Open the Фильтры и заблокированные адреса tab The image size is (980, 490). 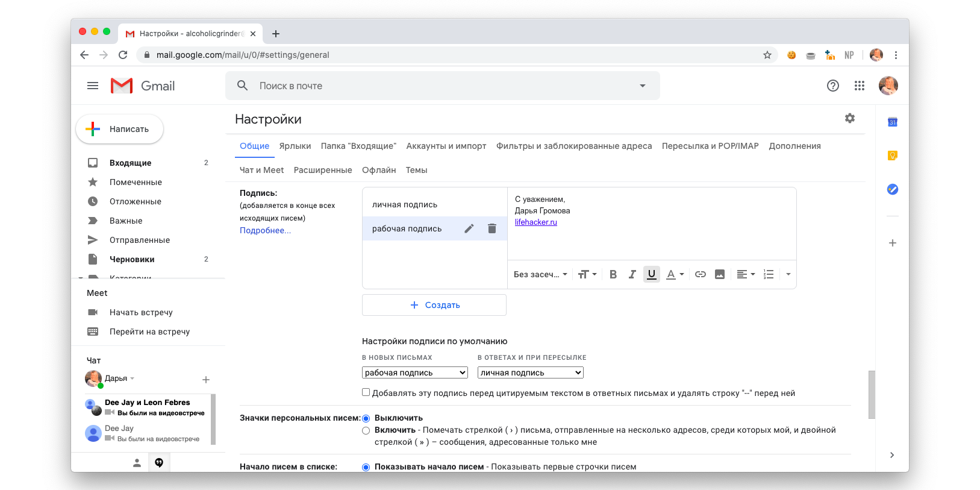[573, 146]
